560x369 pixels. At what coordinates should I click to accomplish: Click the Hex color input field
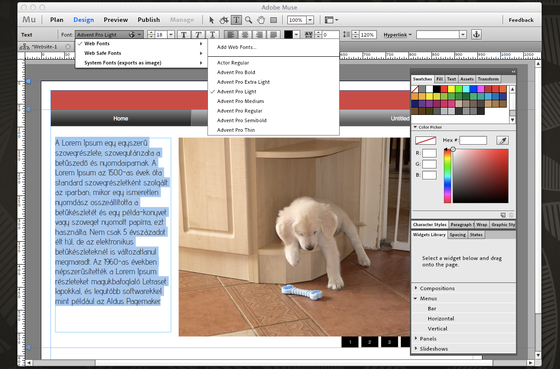pos(473,140)
